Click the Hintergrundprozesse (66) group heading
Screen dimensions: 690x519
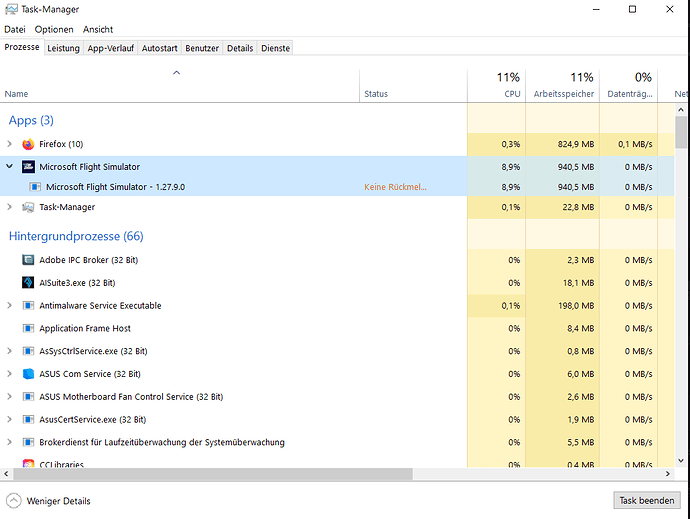point(76,236)
